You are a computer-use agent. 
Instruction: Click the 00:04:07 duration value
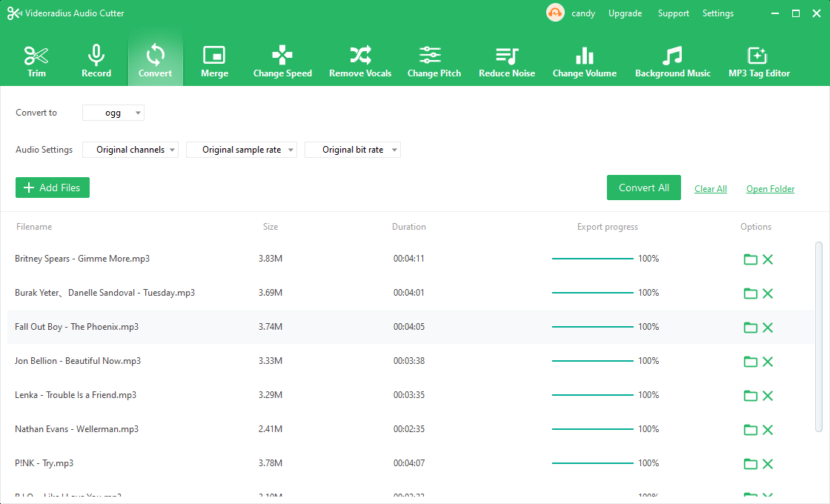coord(408,462)
